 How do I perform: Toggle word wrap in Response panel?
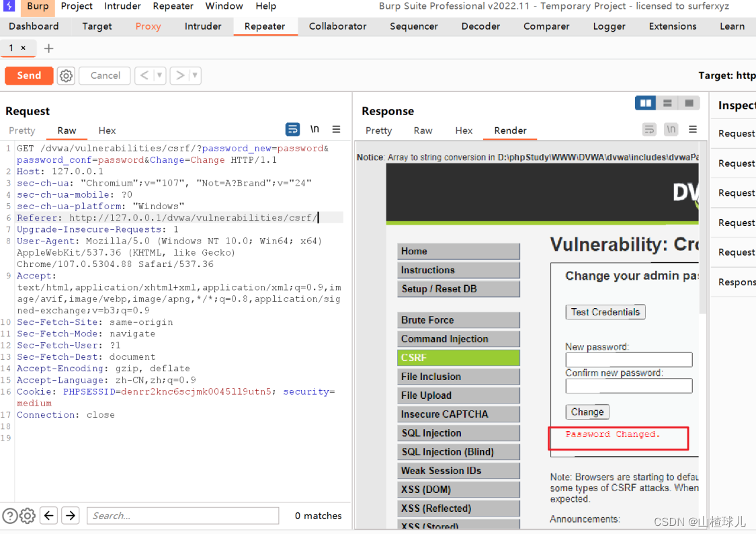(x=649, y=129)
